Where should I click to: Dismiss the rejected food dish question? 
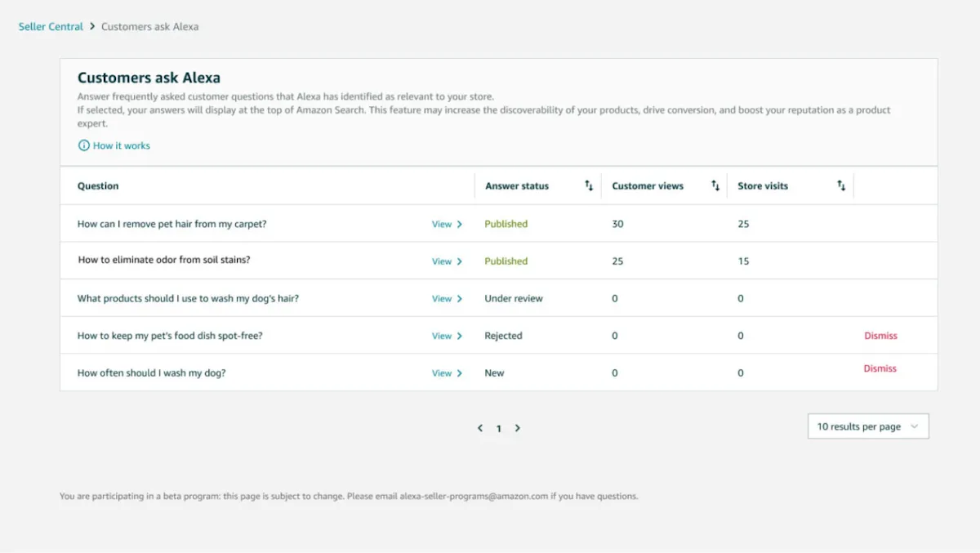880,336
